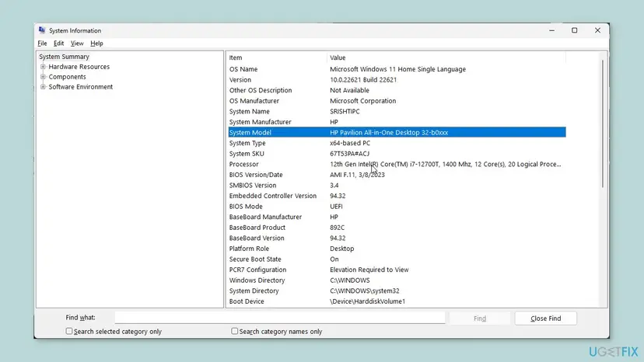Viewport: 644px width, 362px height.
Task: Open the File menu
Action: click(42, 43)
